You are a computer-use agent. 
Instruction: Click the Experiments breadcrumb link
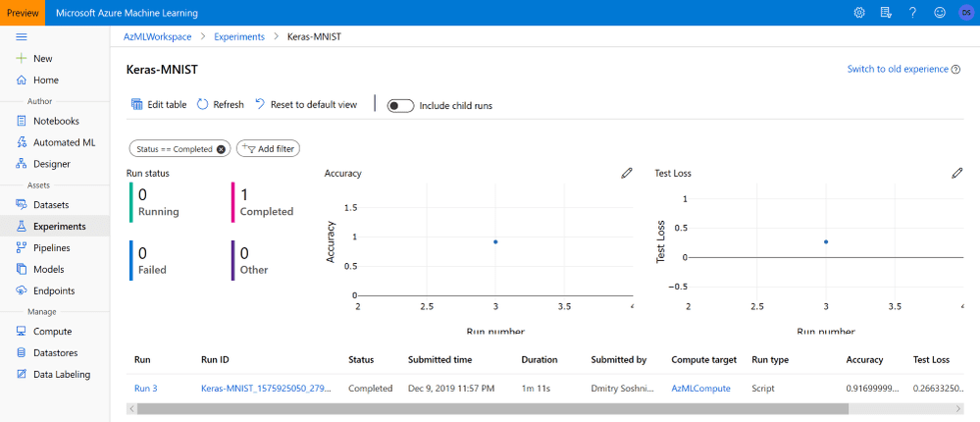tap(239, 37)
